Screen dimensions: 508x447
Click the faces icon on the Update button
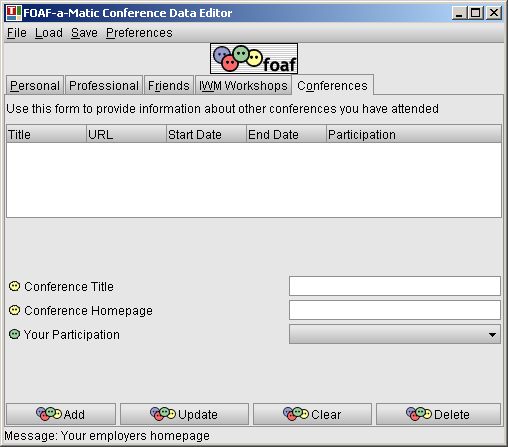pyautogui.click(x=163, y=414)
